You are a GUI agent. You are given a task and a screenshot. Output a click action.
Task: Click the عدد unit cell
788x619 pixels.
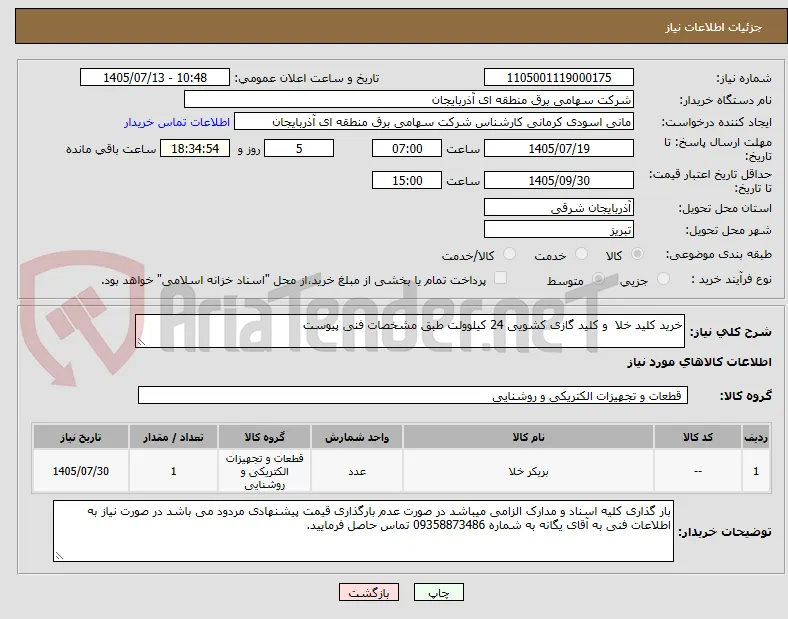(x=357, y=471)
